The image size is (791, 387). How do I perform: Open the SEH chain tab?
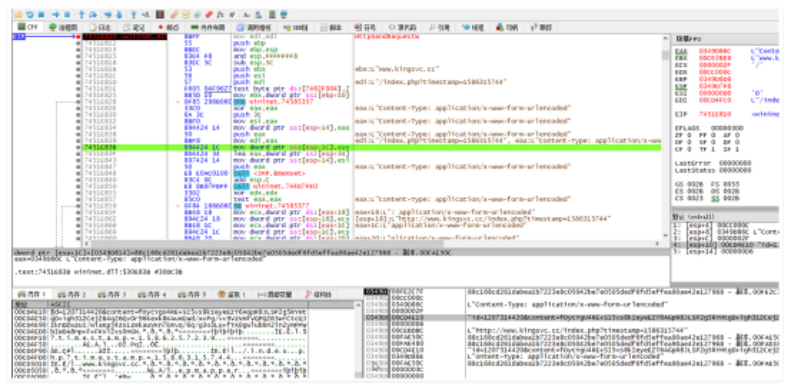(296, 27)
